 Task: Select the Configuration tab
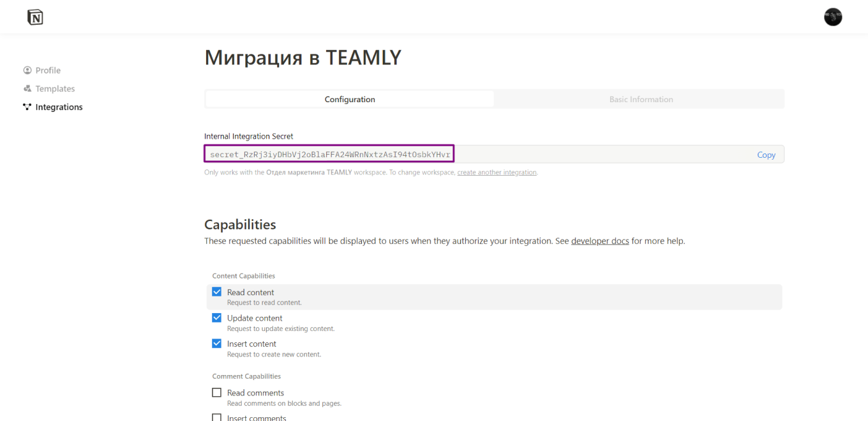point(350,99)
